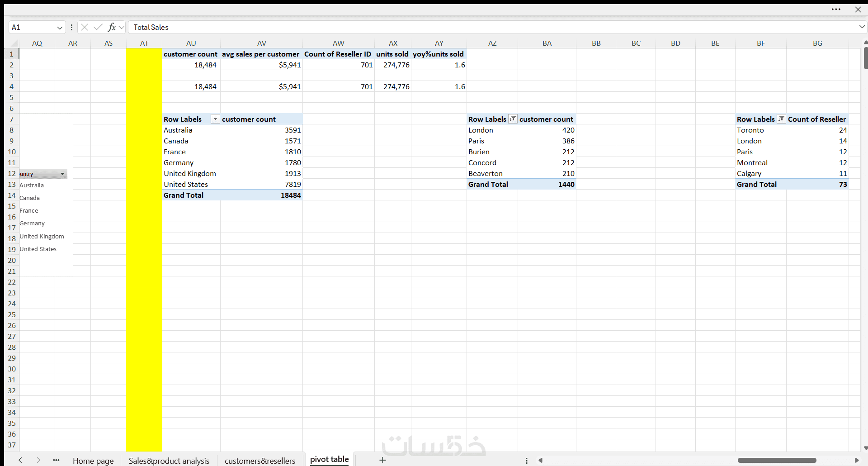Select the Australia 3591 value cell
Screen dimensions: 868x466
click(261, 130)
